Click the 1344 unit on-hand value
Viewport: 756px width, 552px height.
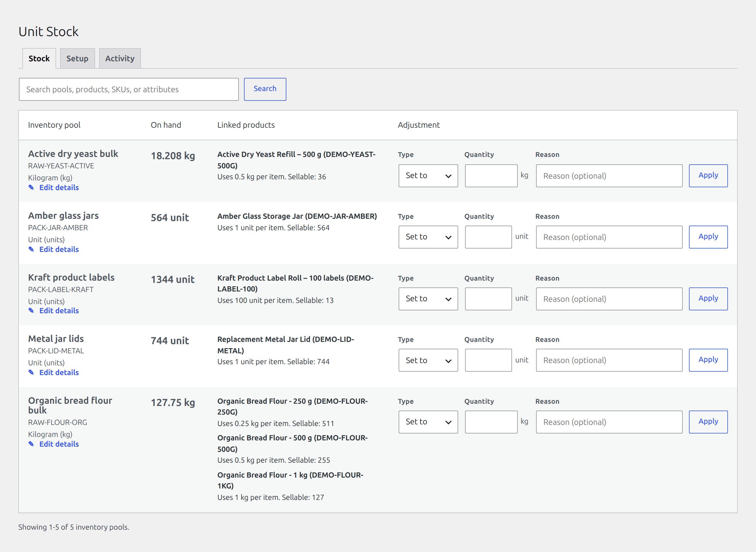coord(172,279)
